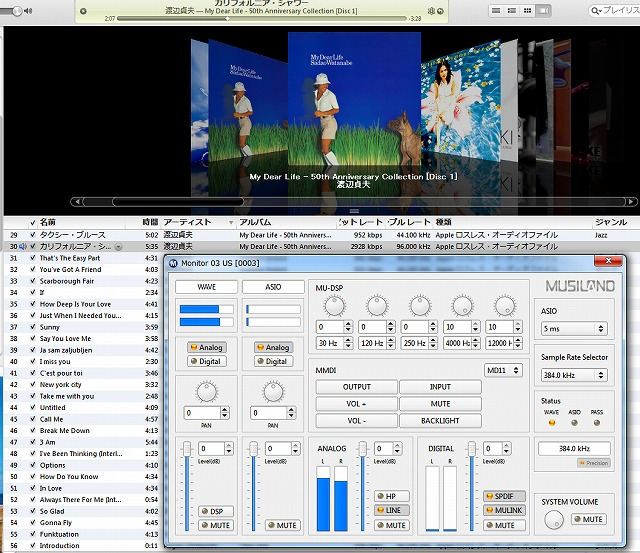The image size is (640, 553).
Task: Mute the ASIO channel
Action: (x=282, y=526)
